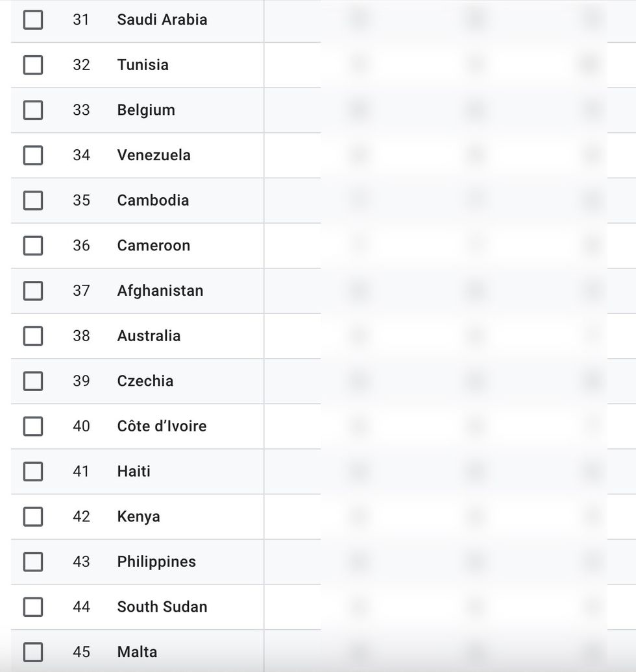Toggle the Côte d'Ivoire checkbox

click(x=33, y=426)
